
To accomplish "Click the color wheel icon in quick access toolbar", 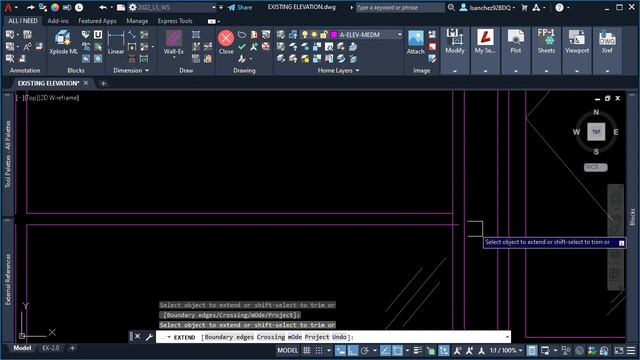I will click(55, 7).
